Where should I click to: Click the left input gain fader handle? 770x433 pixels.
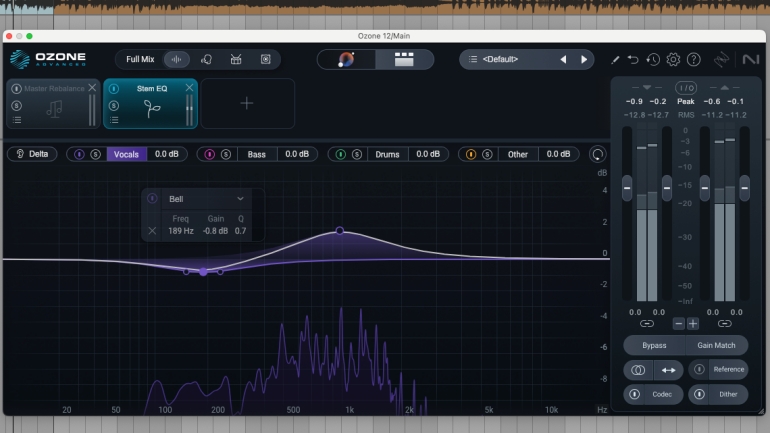627,188
